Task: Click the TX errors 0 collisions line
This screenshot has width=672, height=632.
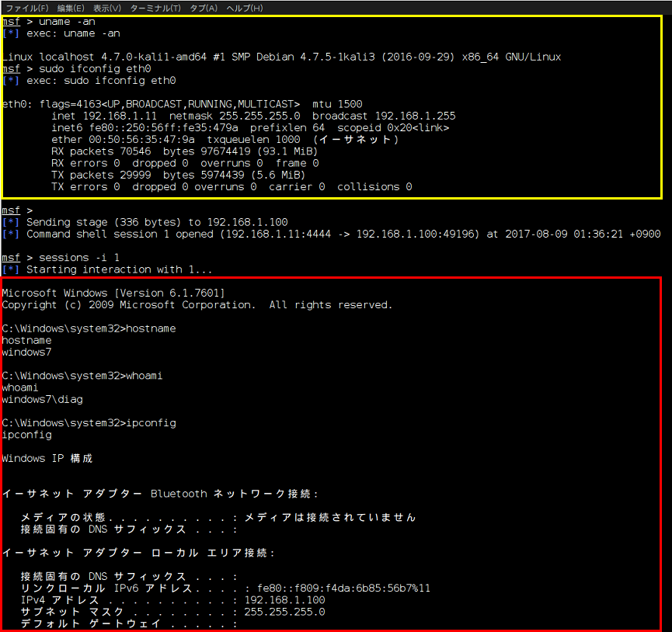Action: pyautogui.click(x=232, y=186)
